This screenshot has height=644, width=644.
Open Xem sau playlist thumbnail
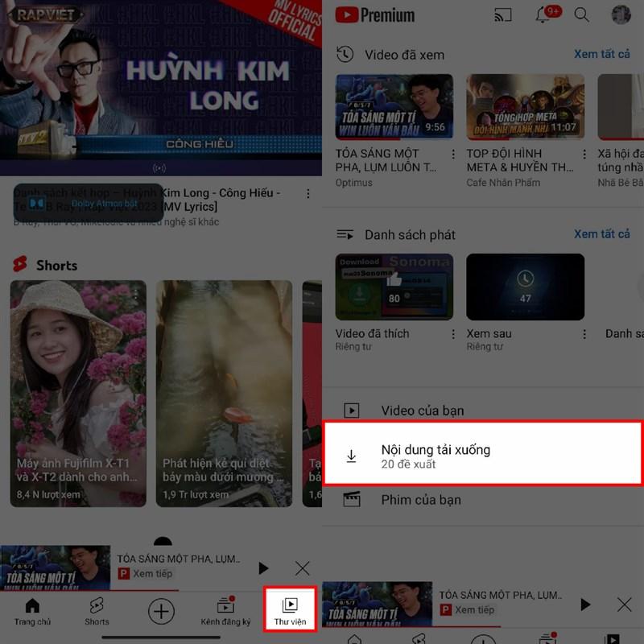click(526, 287)
